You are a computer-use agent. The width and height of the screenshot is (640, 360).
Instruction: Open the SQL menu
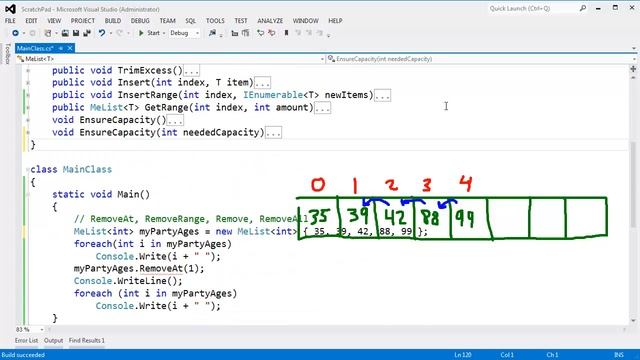190,21
